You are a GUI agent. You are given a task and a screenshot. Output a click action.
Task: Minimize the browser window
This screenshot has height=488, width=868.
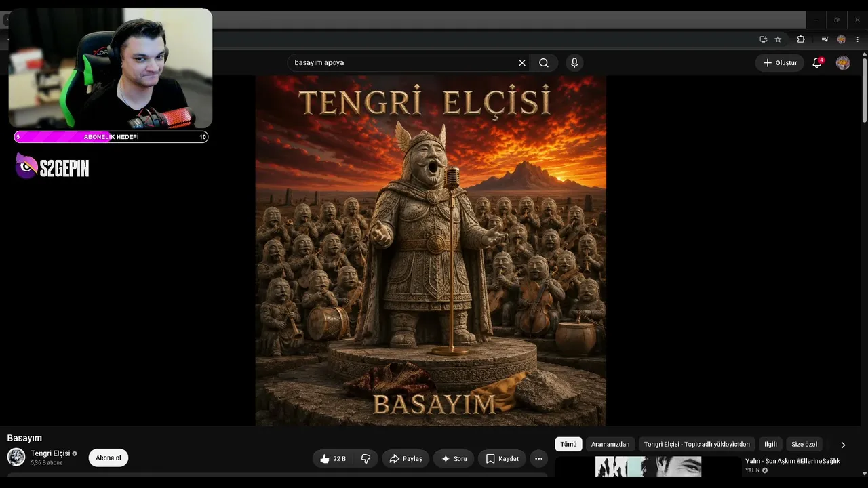[x=816, y=20]
